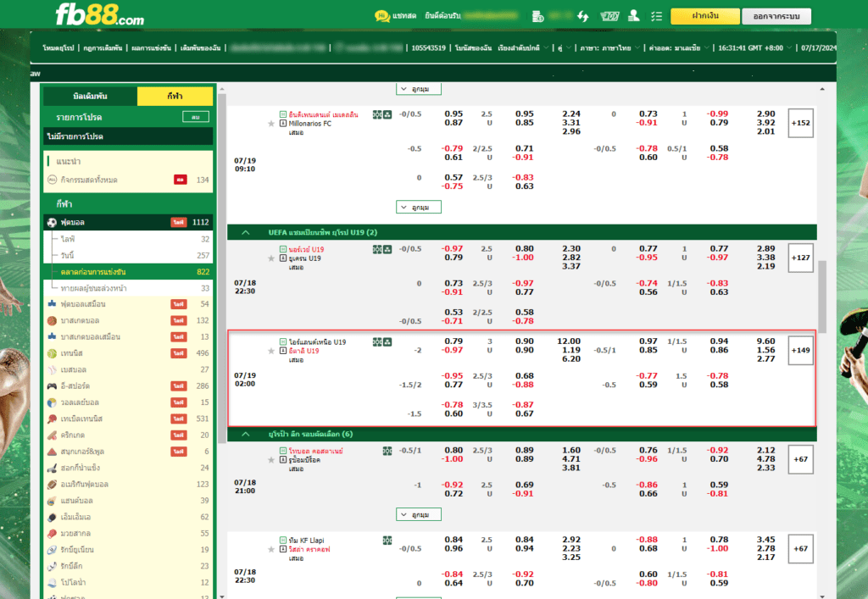The height and width of the screenshot is (599, 868).
Task: Expand ลูกมุม under the Millonarios FC match
Action: point(419,208)
